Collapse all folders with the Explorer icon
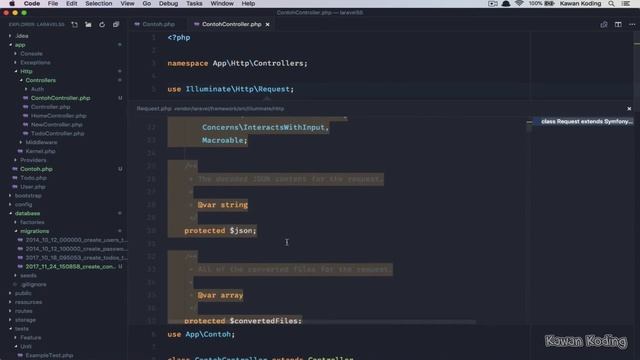 pyautogui.click(x=116, y=24)
